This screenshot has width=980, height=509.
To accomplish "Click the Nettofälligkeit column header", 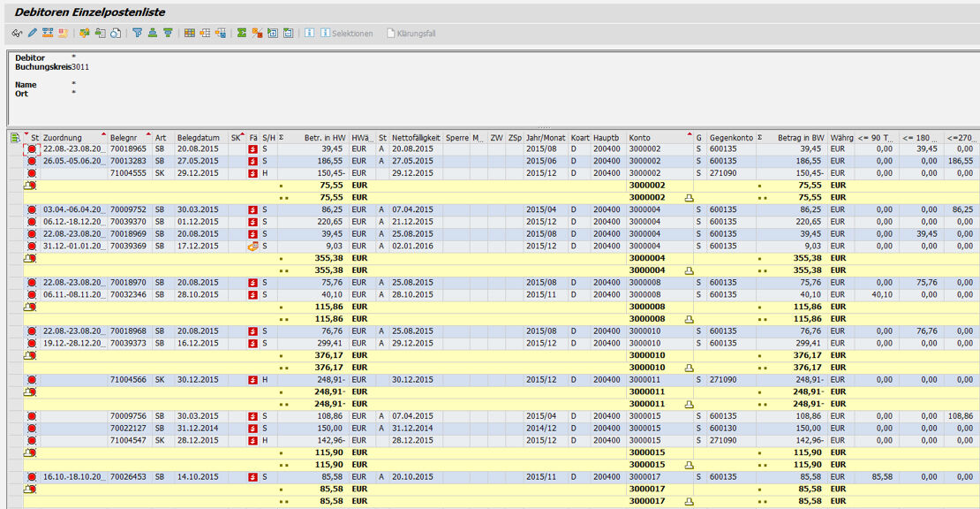I will click(x=415, y=138).
